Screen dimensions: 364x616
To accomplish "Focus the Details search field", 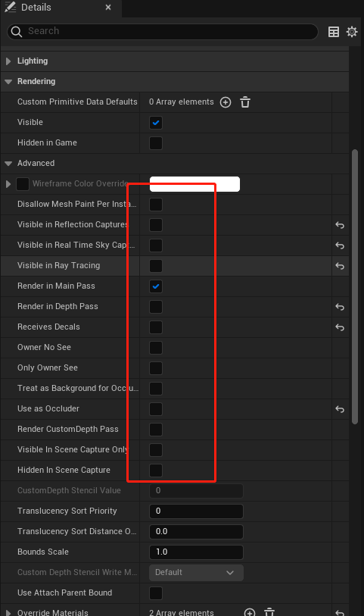I will (163, 31).
